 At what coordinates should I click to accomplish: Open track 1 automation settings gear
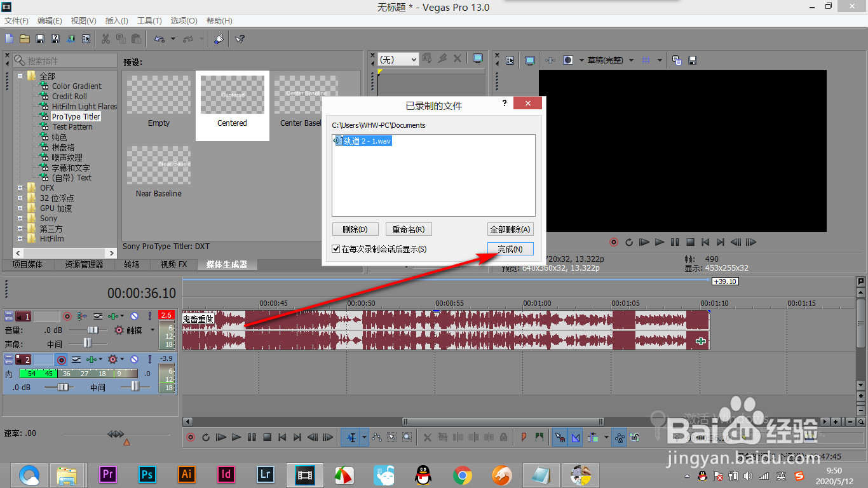119,330
